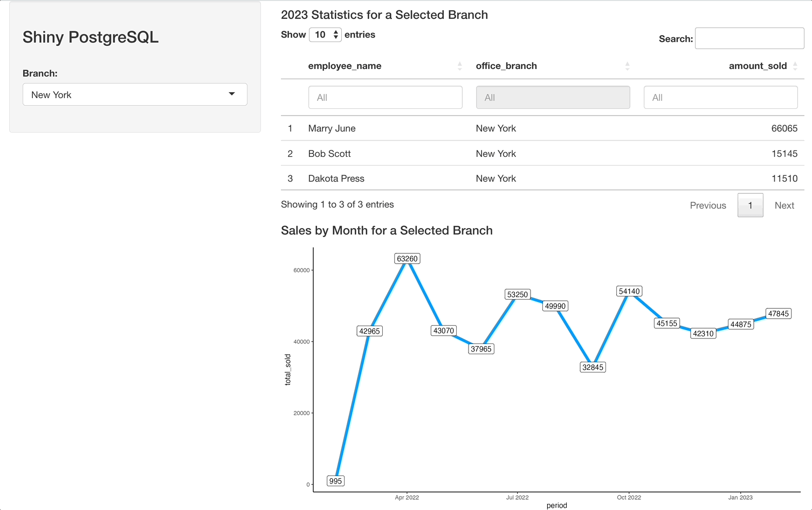Focus the office_branch filter box
The image size is (812, 510).
(553, 98)
